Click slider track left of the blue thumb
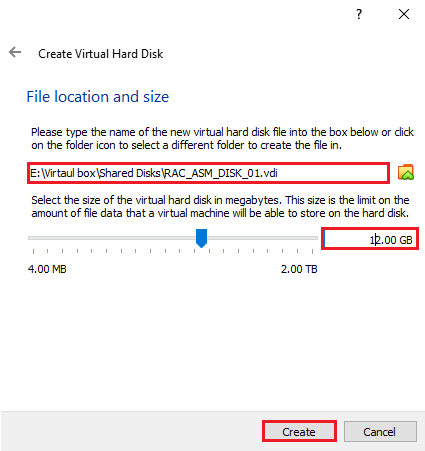This screenshot has width=425, height=451. [112, 238]
